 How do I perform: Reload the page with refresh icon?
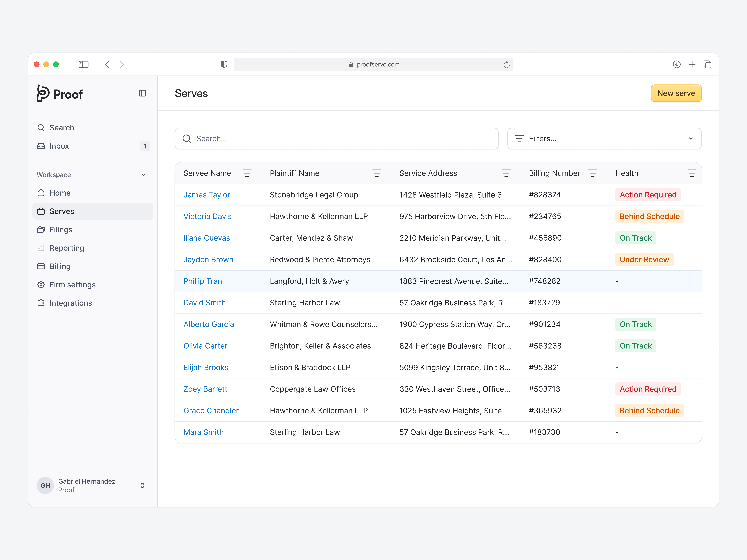[x=506, y=65]
